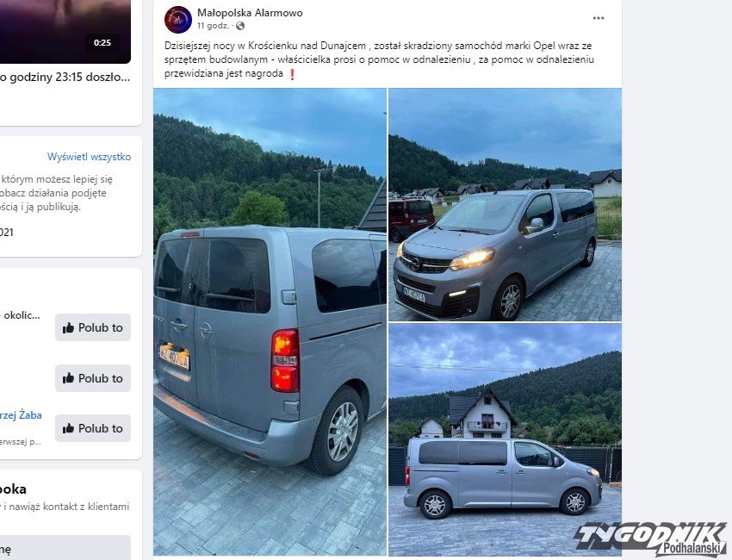Click the middle Polub to button
Image resolution: width=732 pixels, height=560 pixels.
pos(93,378)
